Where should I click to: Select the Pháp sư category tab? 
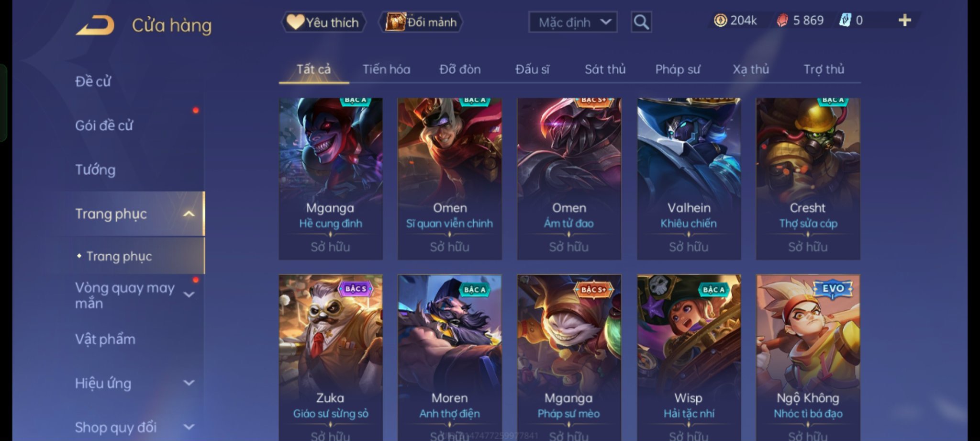coord(678,69)
